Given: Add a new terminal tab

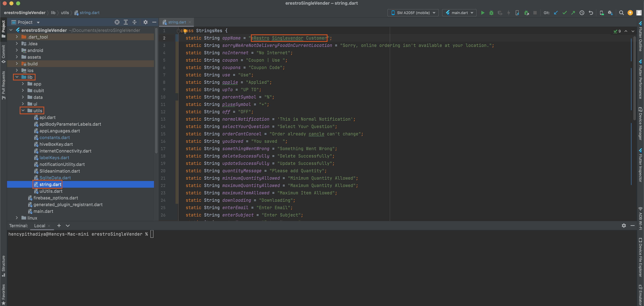Looking at the screenshot, I should (59, 226).
